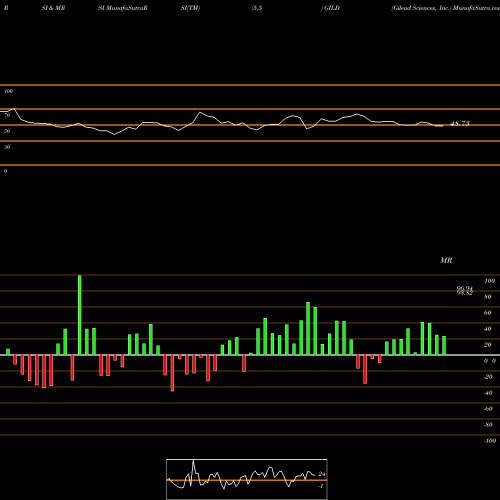Screen dimensions: 500x500
Task: Click the RSI line peak near left edge
Action: pos(14,109)
